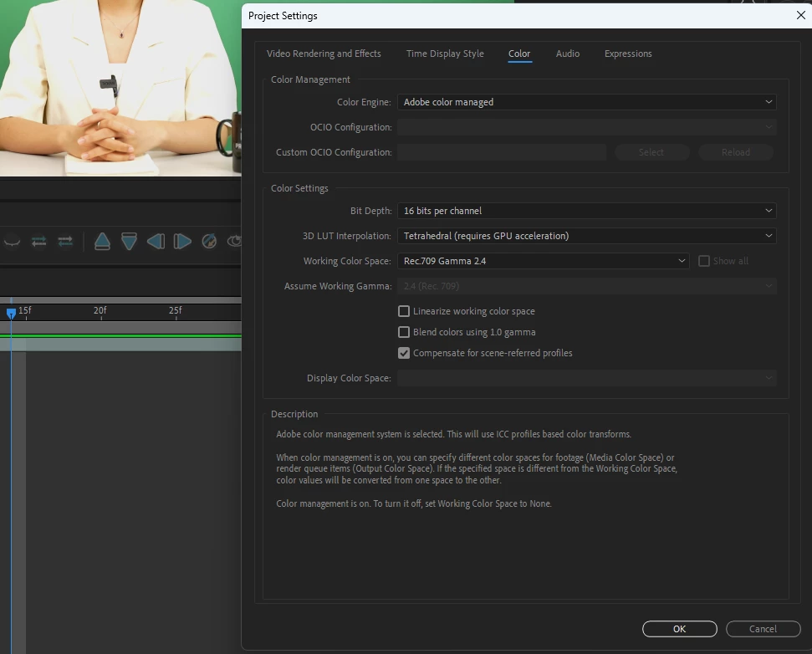The width and height of the screenshot is (812, 654).
Task: Switch to Video Rendering and Effects tab
Action: pos(324,54)
